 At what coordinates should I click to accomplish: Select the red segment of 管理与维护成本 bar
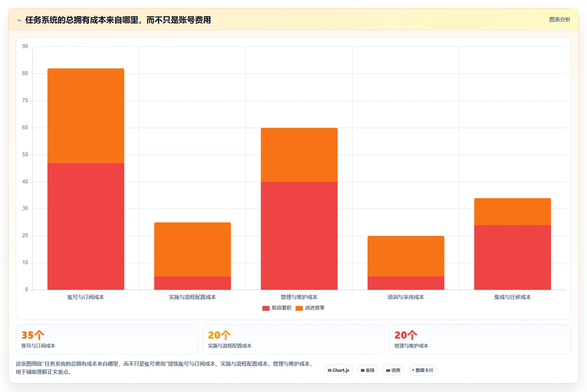point(299,236)
